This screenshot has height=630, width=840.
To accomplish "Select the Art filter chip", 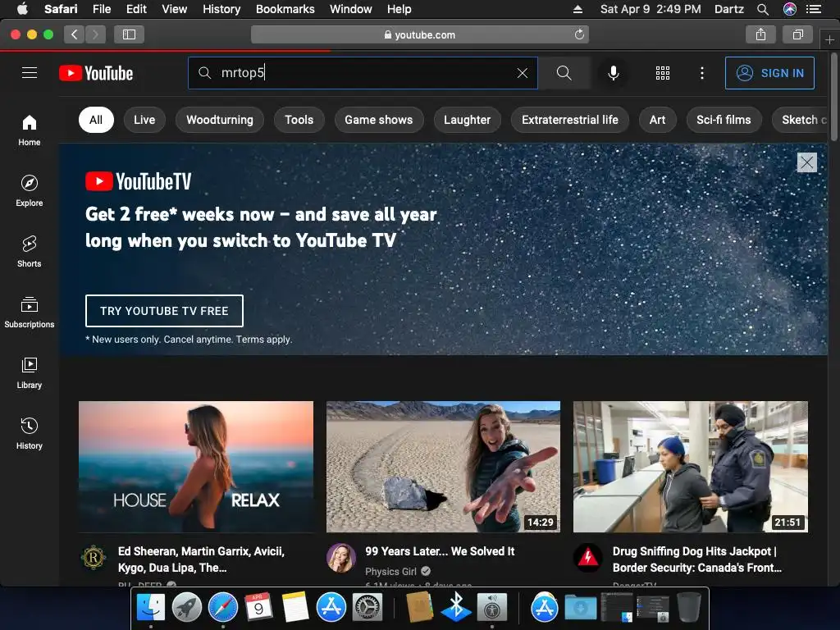I will point(657,120).
